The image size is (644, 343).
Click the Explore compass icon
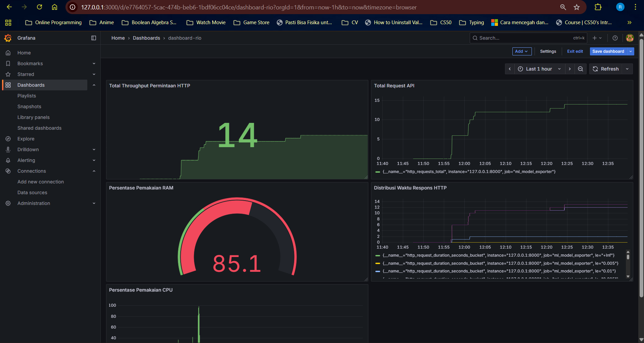coord(8,139)
